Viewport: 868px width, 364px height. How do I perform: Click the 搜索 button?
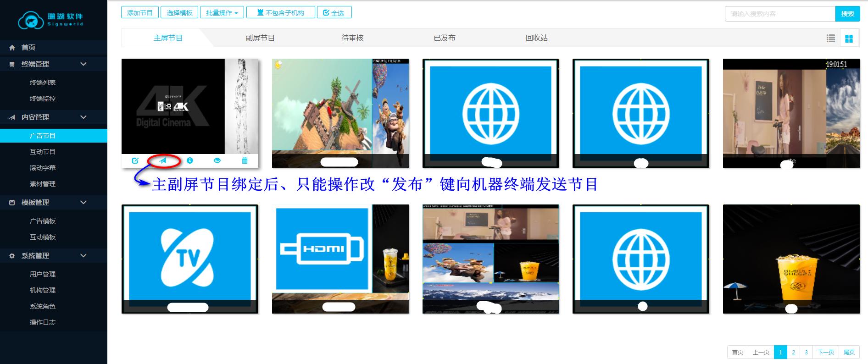[x=847, y=14]
